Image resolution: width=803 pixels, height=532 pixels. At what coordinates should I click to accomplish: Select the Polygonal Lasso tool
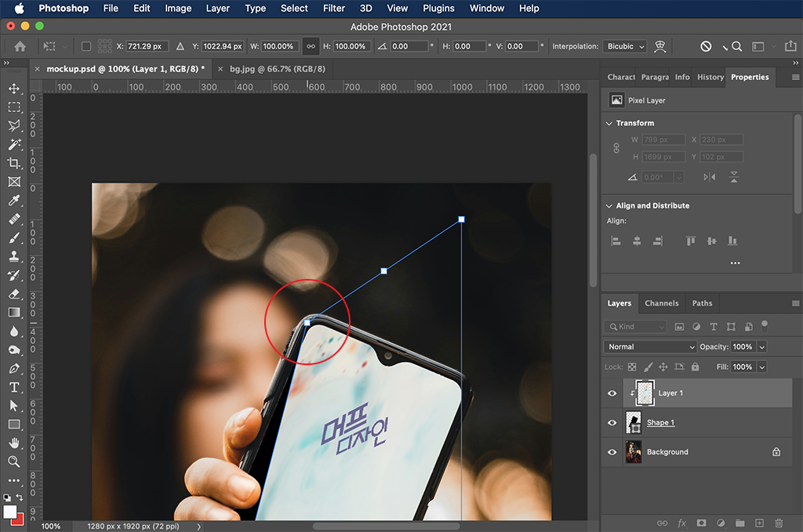[14, 126]
